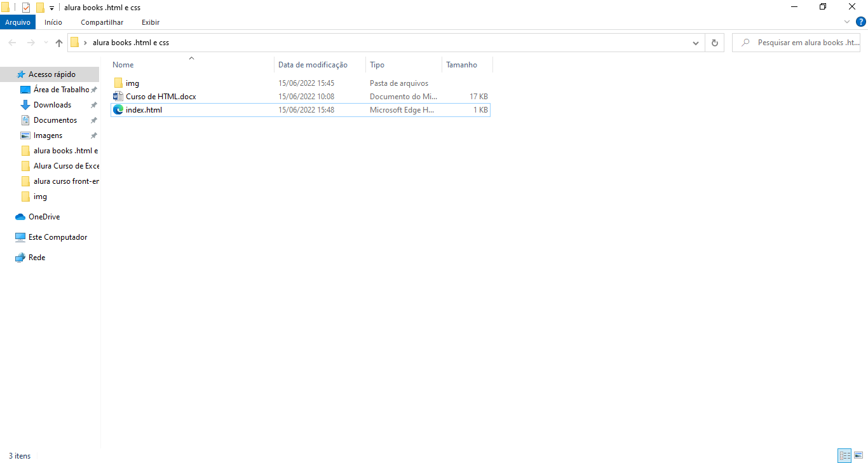Switch to the Exibir ribbon tab
Screen dimensions: 868x463
(x=151, y=22)
